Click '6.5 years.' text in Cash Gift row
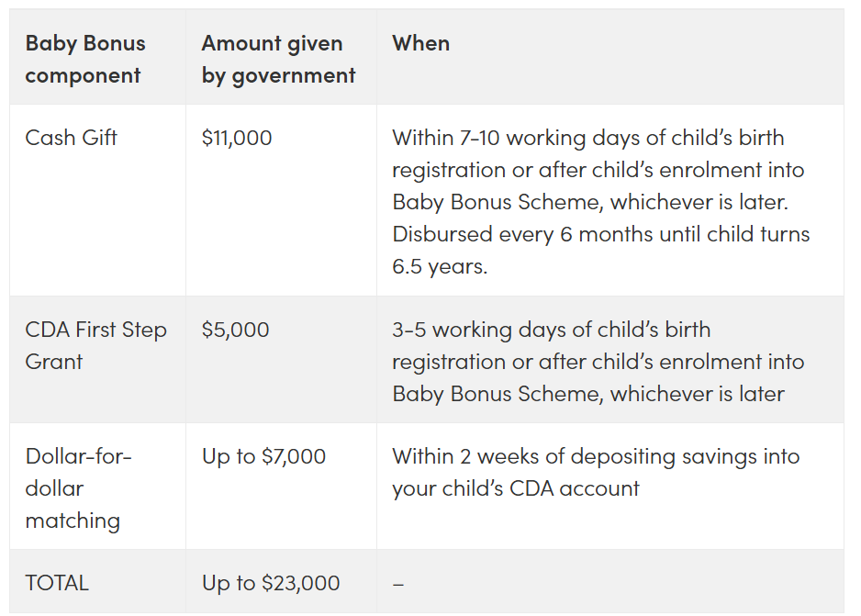Image resolution: width=861 pixels, height=616 pixels. [440, 266]
